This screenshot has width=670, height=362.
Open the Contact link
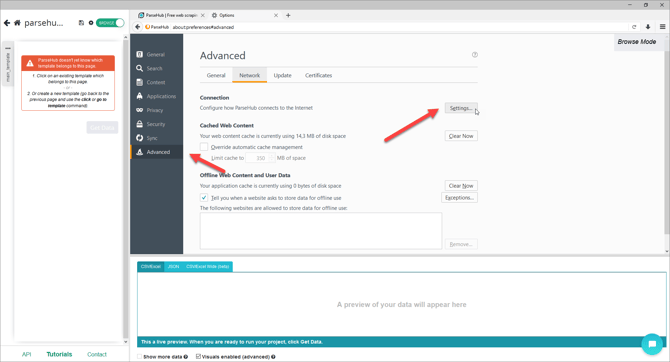click(x=97, y=354)
